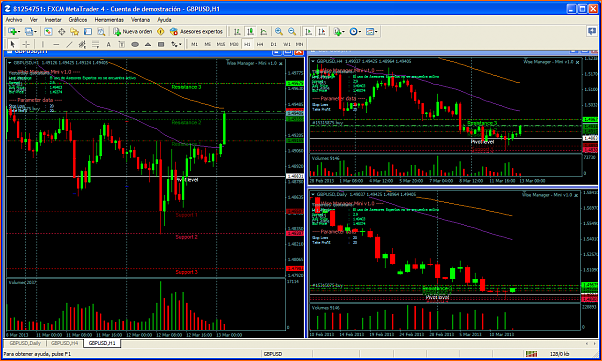602x361 pixels.
Task: Open the profiles icon
Action: (28, 31)
